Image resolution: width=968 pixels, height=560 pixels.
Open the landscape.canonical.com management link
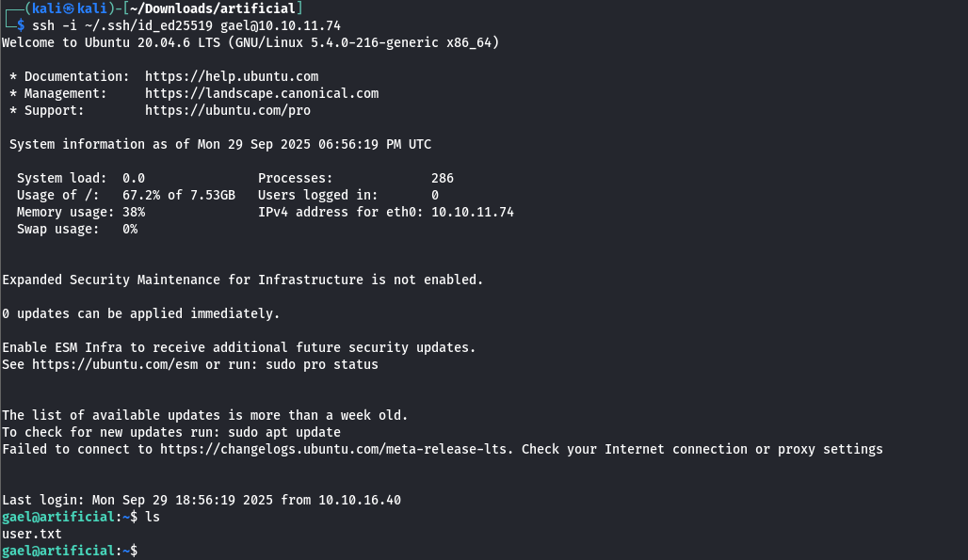click(262, 93)
